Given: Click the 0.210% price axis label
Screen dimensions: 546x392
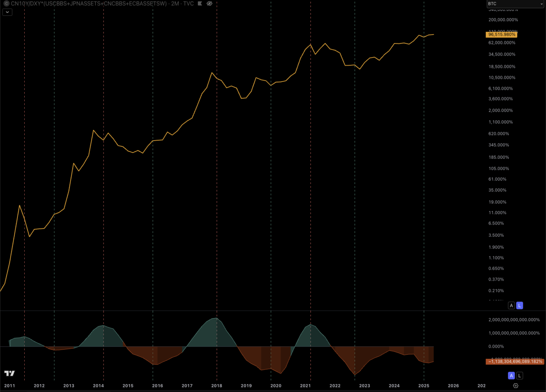Looking at the screenshot, I should [x=496, y=291].
